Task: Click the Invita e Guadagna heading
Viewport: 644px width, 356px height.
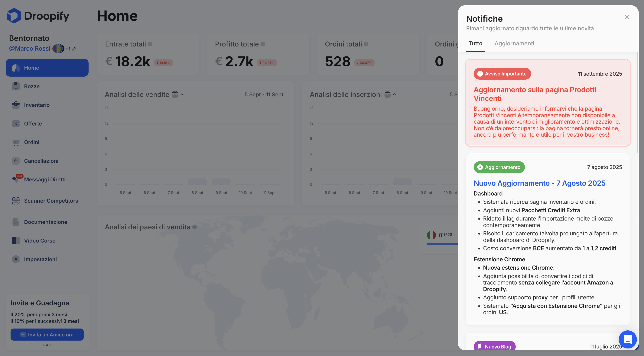Action: point(40,303)
